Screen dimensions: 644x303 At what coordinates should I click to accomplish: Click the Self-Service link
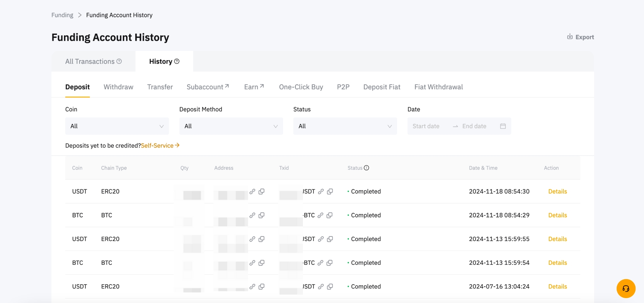tap(160, 145)
